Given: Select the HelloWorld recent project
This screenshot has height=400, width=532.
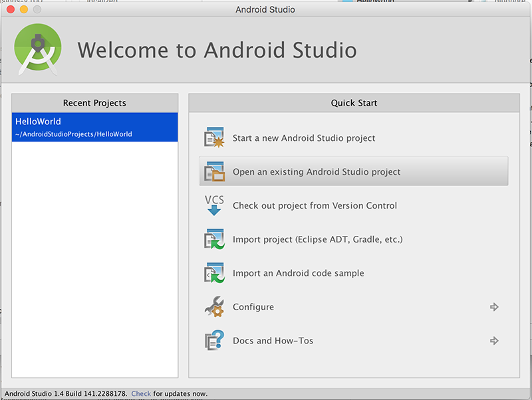Looking at the screenshot, I should point(94,127).
